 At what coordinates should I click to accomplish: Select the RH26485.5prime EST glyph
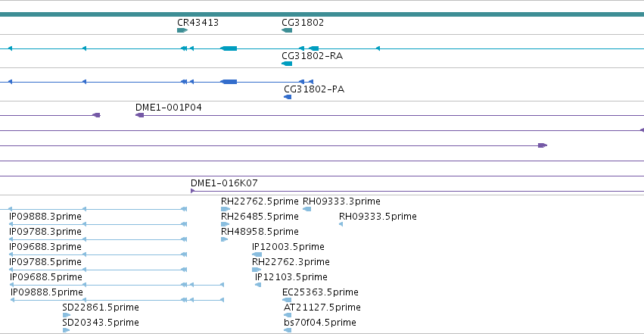(225, 224)
